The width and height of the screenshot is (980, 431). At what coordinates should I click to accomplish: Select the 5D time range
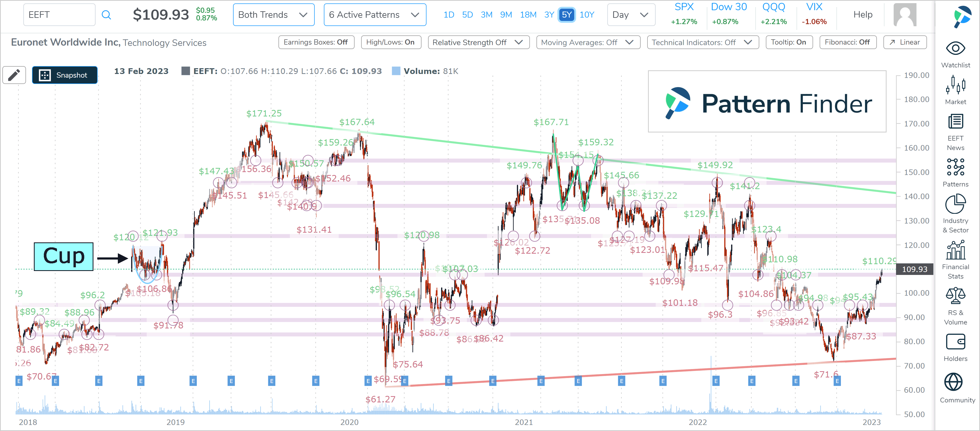[x=467, y=15]
